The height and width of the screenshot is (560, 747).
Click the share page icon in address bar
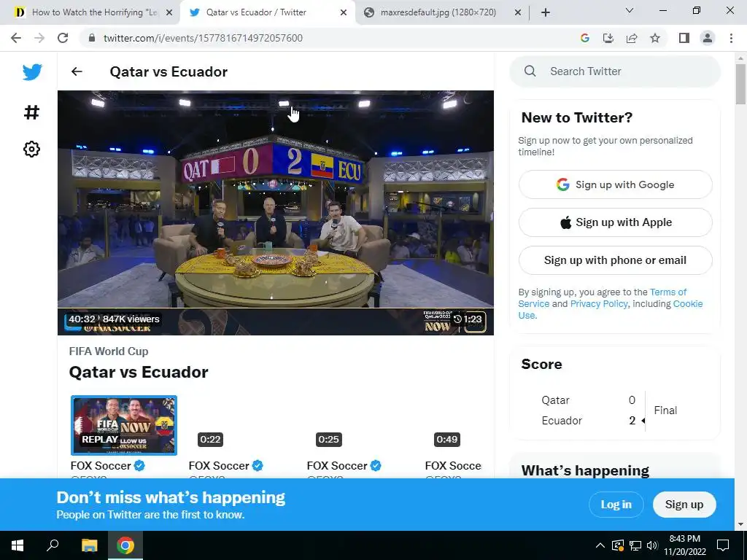coord(632,38)
